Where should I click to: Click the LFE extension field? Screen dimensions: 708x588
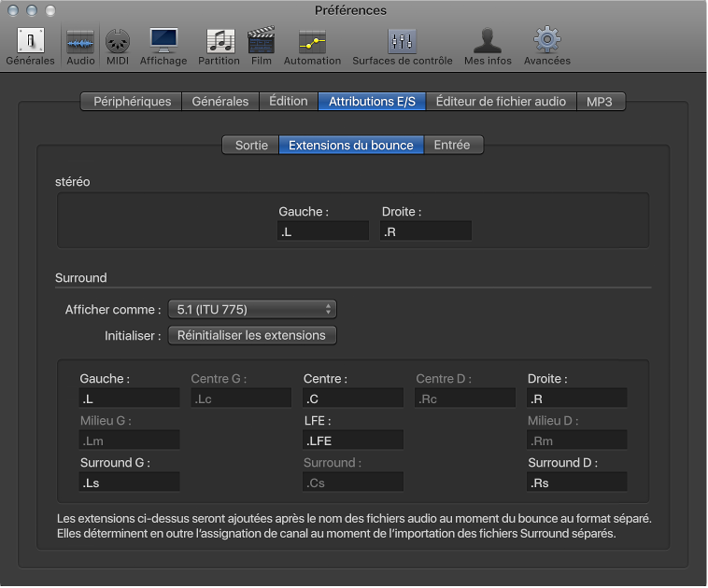(353, 441)
